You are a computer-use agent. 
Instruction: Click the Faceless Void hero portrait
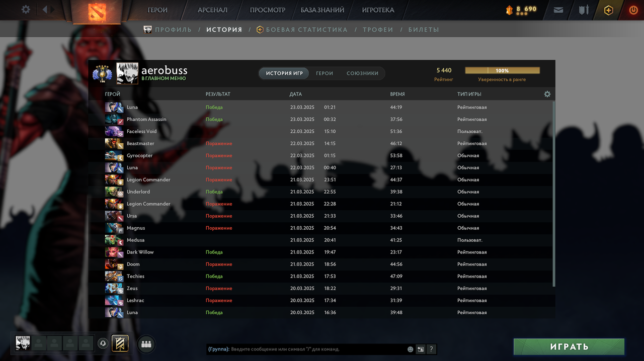click(114, 131)
